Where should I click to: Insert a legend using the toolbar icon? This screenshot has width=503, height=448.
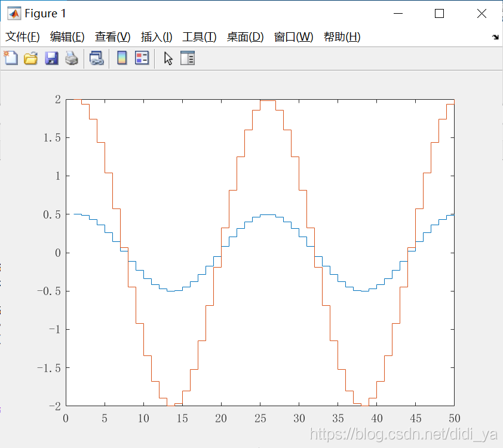tap(142, 58)
